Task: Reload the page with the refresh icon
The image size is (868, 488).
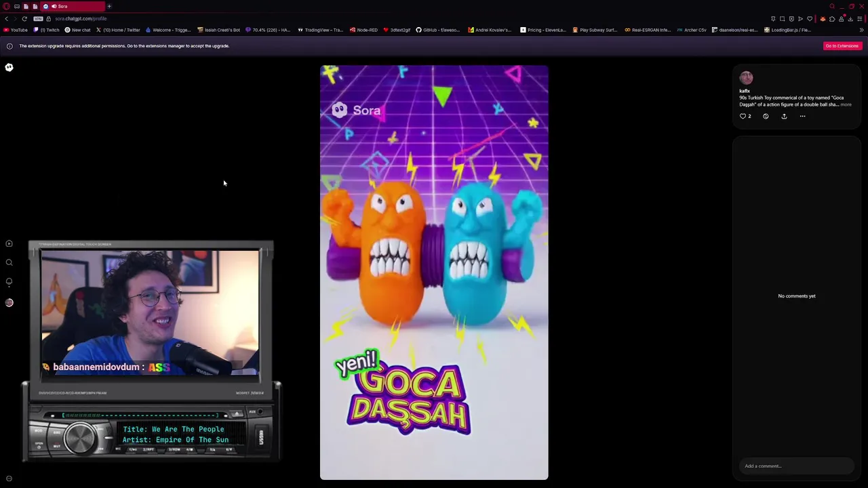Action: (x=24, y=19)
